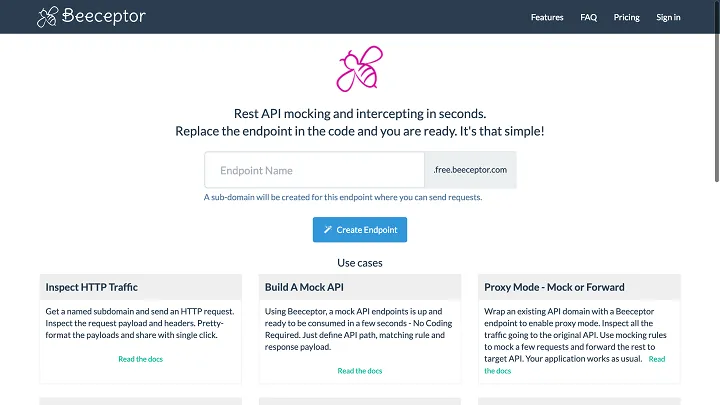This screenshot has width=720, height=405.
Task: Click the Beeceptor bee logo in header
Action: point(48,17)
